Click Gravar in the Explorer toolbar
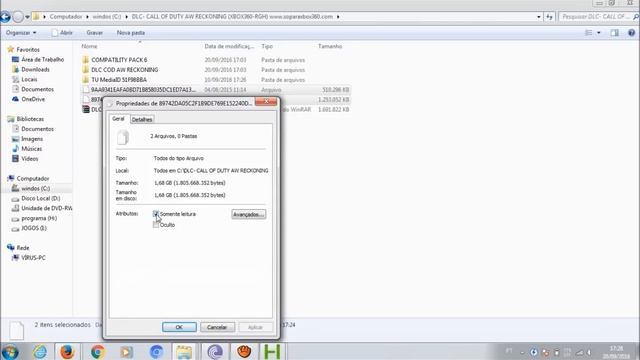The width and height of the screenshot is (640, 360). 95,33
